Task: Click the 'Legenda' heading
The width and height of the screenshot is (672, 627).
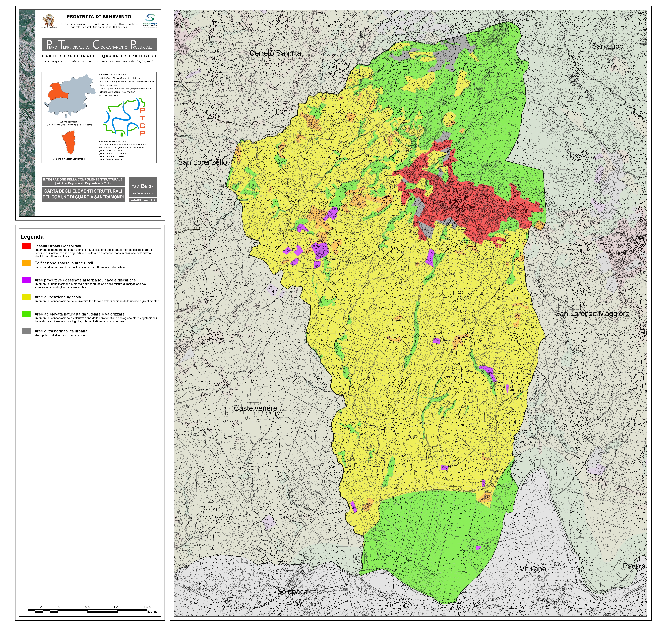Action: [x=32, y=237]
